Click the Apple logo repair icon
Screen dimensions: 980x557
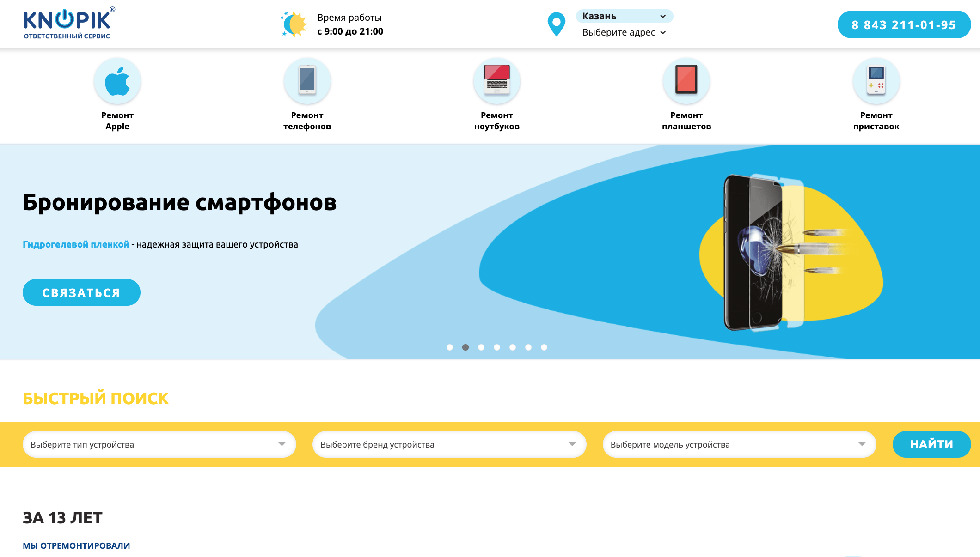(x=117, y=81)
